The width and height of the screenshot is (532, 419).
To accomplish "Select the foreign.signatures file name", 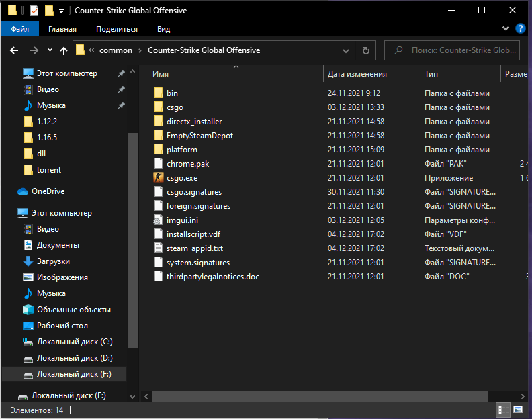I will 198,206.
